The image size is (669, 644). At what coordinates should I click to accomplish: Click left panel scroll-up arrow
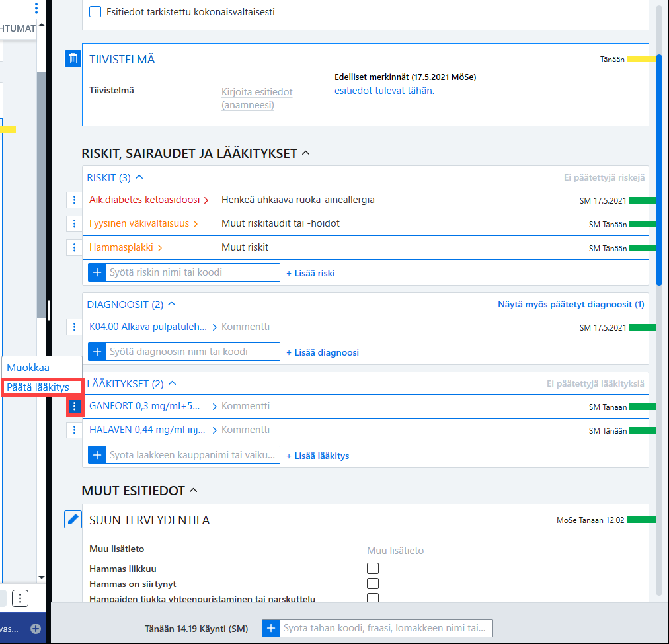[42, 25]
